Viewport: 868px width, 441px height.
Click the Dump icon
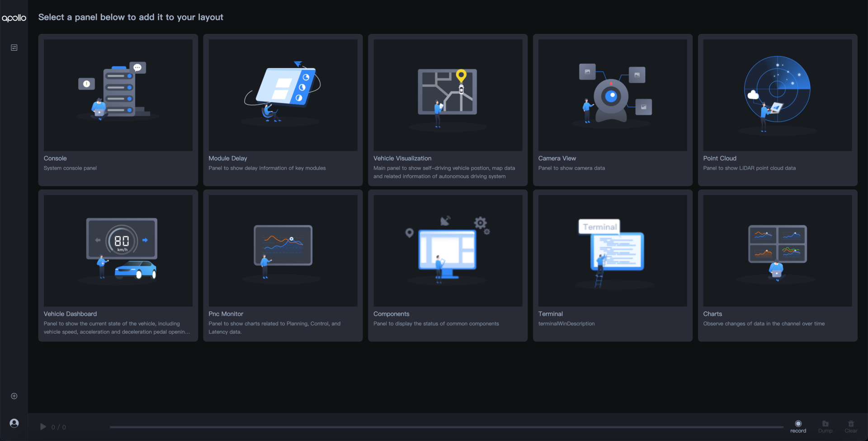(x=825, y=424)
